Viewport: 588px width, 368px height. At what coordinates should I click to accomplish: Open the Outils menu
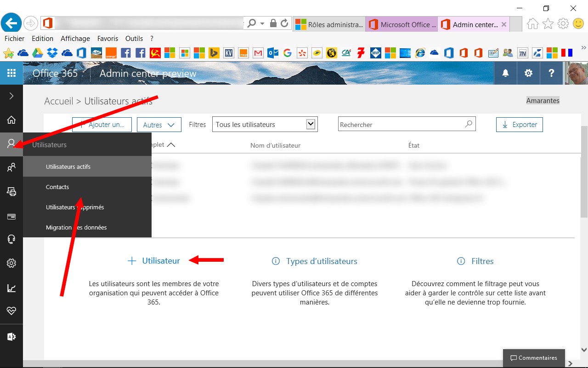134,39
